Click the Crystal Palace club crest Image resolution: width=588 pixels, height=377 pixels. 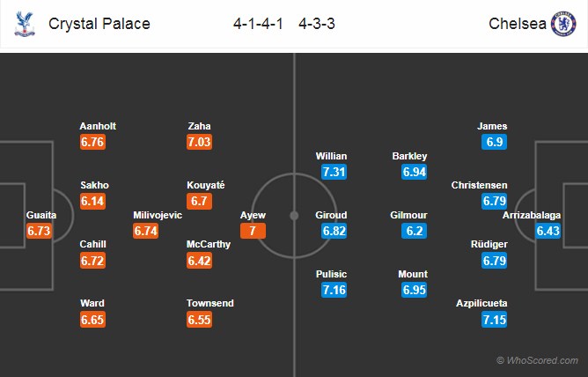coord(21,24)
